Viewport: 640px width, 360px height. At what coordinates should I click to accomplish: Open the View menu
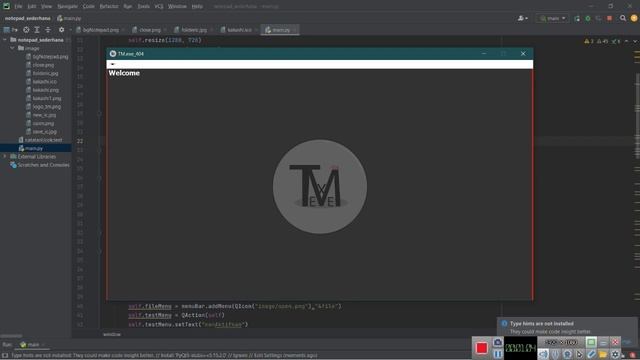click(47, 7)
